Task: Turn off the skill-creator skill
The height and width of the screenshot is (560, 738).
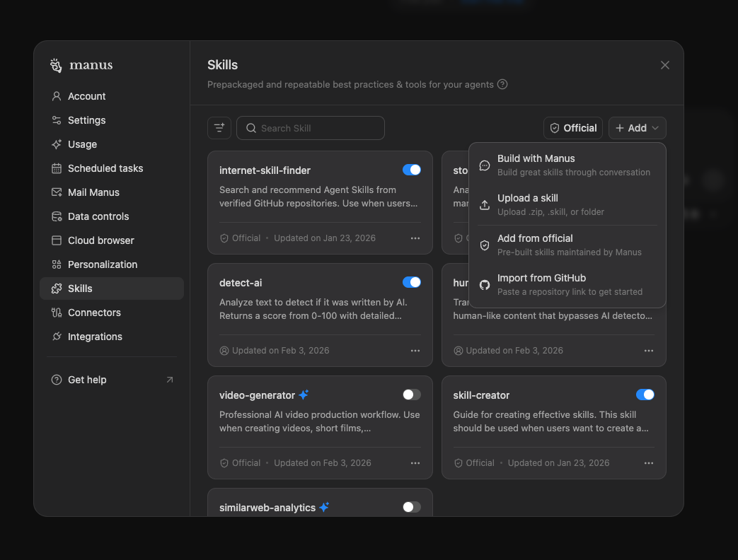Action: click(x=645, y=395)
